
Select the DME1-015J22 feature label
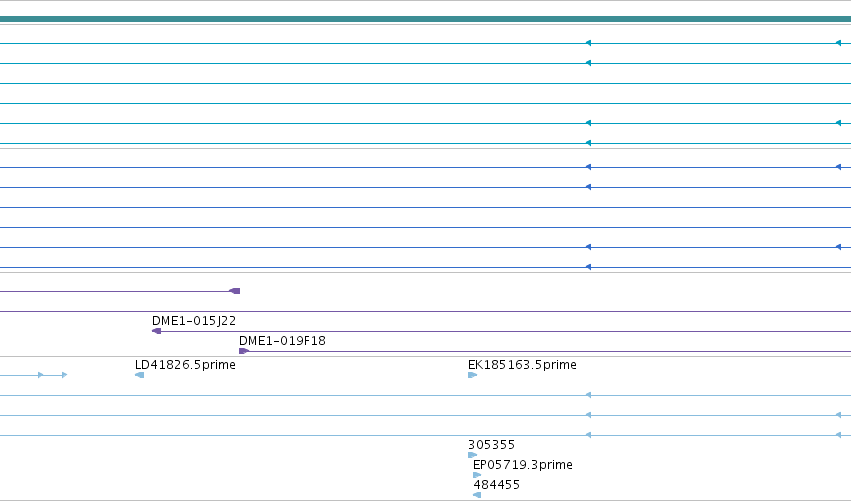click(194, 321)
